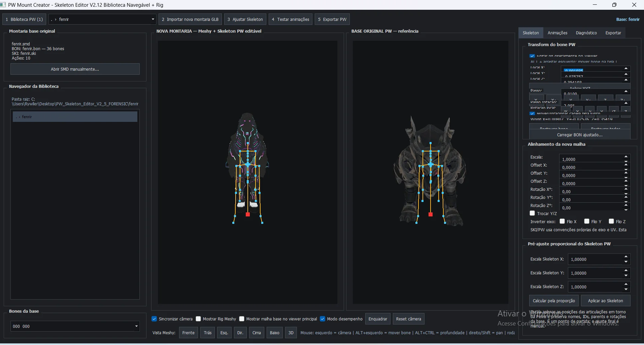Check the Trocar Y/Z option
Screen dimensions: 644x345
(532, 213)
